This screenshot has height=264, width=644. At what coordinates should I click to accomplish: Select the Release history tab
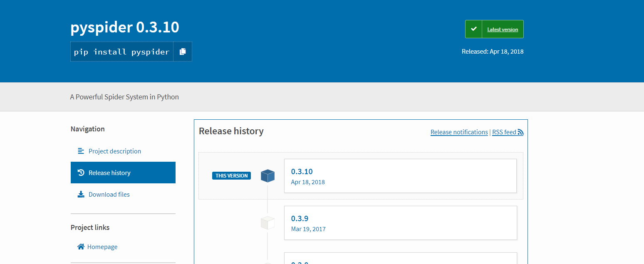coord(123,173)
